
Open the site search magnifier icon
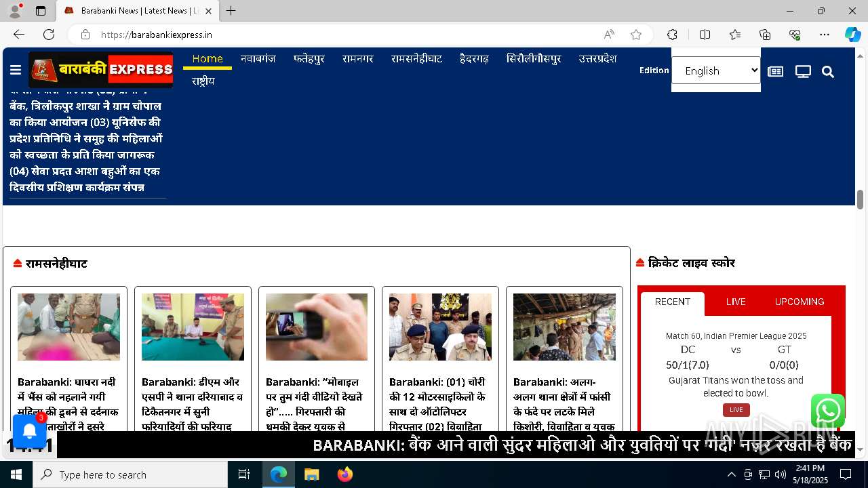[828, 71]
